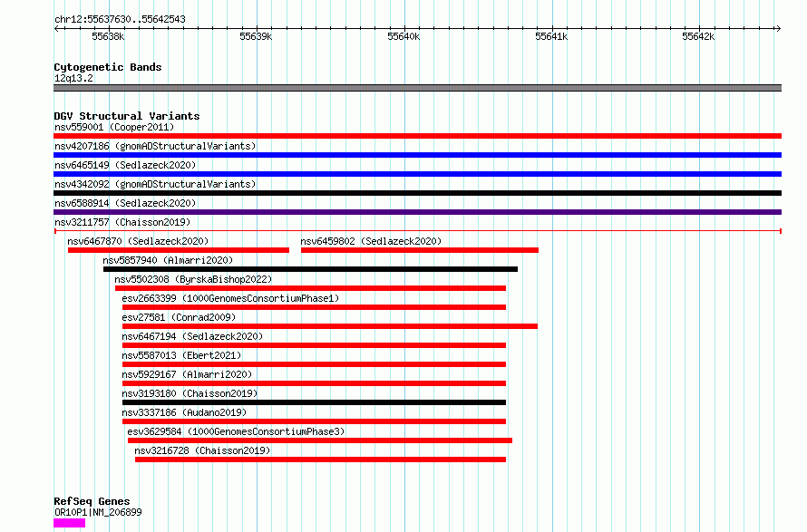This screenshot has width=807, height=532.
Task: Click the 55641k ruler tick label
Action: pyautogui.click(x=551, y=36)
